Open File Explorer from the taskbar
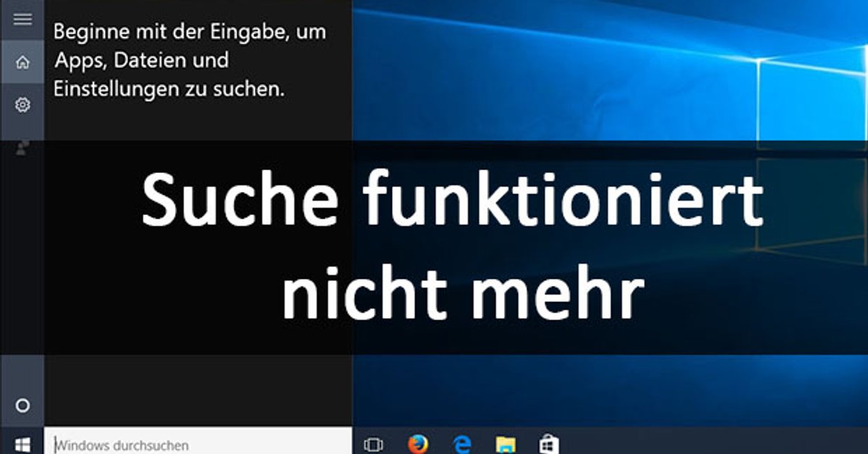868x454 pixels. coord(506,444)
